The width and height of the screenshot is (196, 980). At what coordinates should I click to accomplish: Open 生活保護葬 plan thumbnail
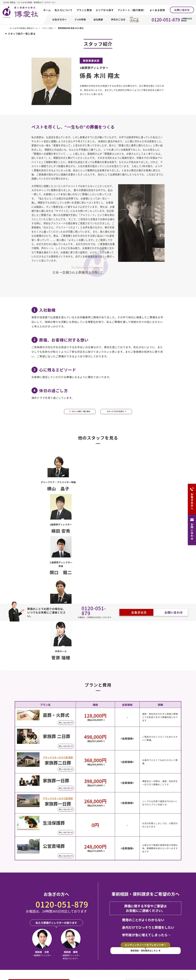(x=28, y=823)
